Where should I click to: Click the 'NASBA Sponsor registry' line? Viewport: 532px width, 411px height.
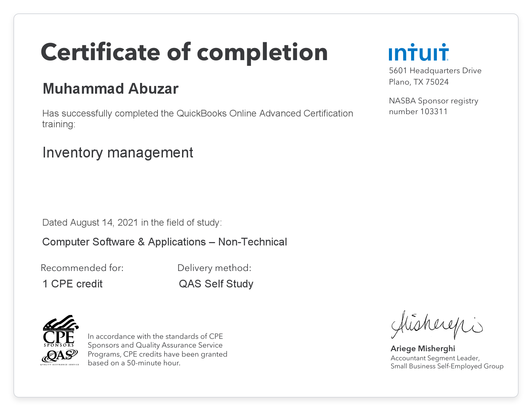click(434, 101)
